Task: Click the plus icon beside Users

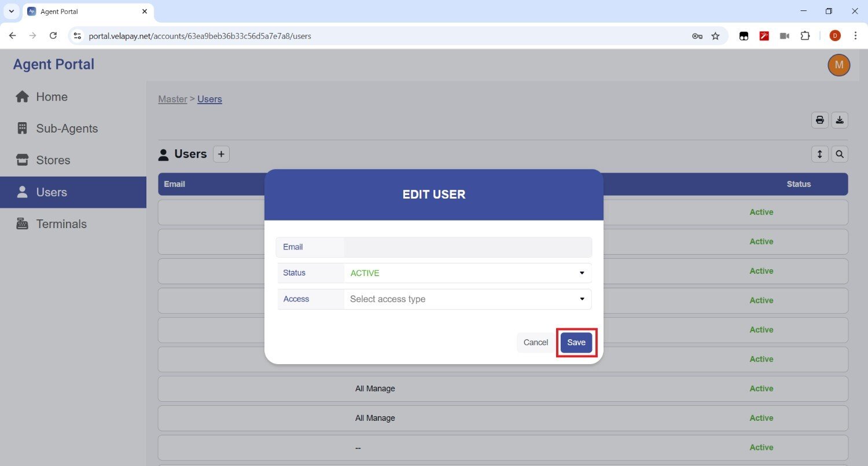Action: (221, 154)
